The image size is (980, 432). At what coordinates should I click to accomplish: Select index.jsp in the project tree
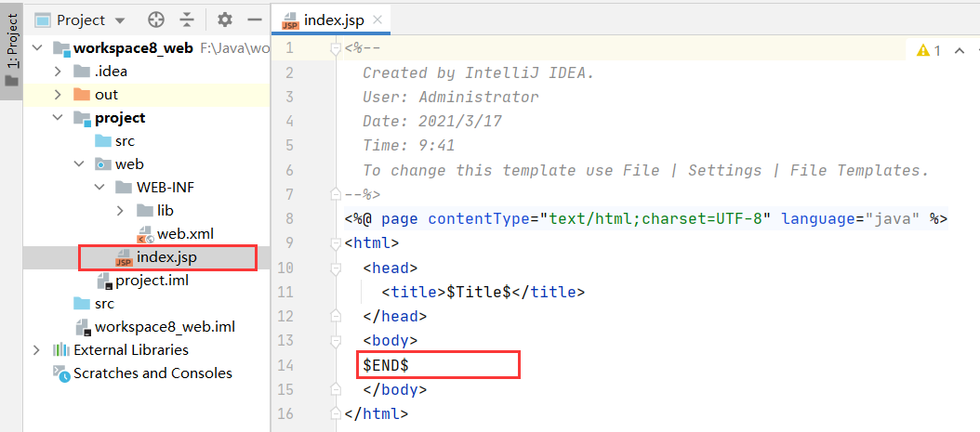pyautogui.click(x=166, y=257)
